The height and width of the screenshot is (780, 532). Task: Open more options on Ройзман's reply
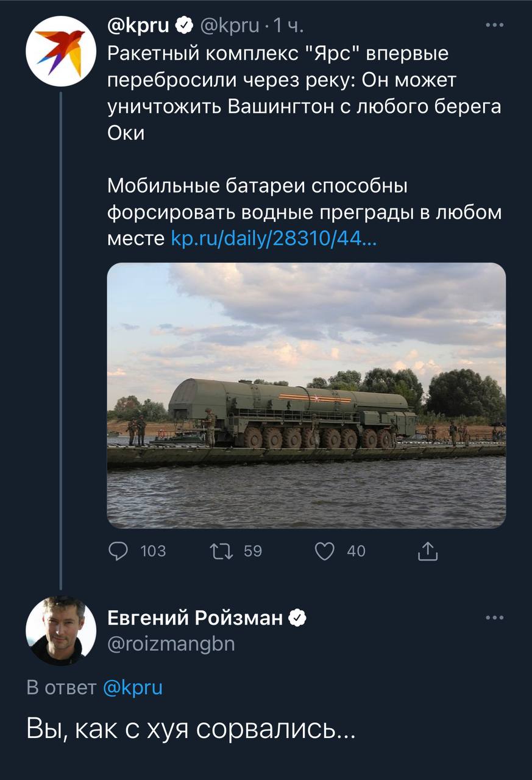point(494,618)
